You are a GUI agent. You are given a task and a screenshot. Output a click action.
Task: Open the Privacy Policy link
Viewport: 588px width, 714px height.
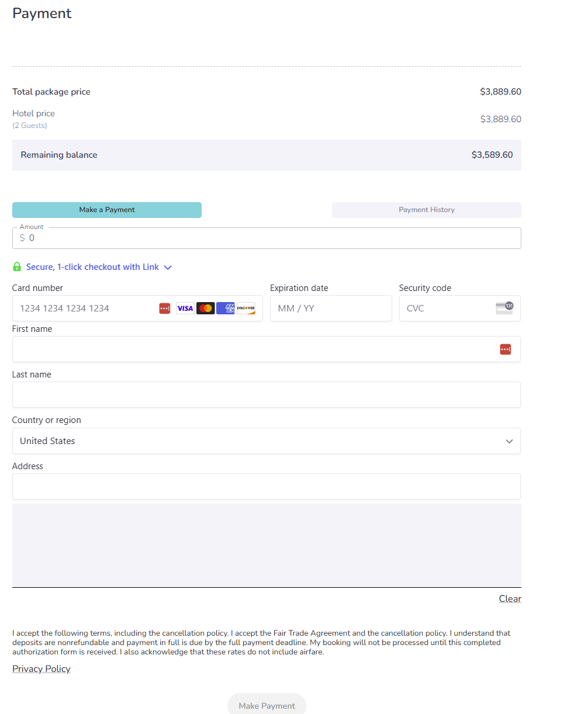[x=41, y=668]
